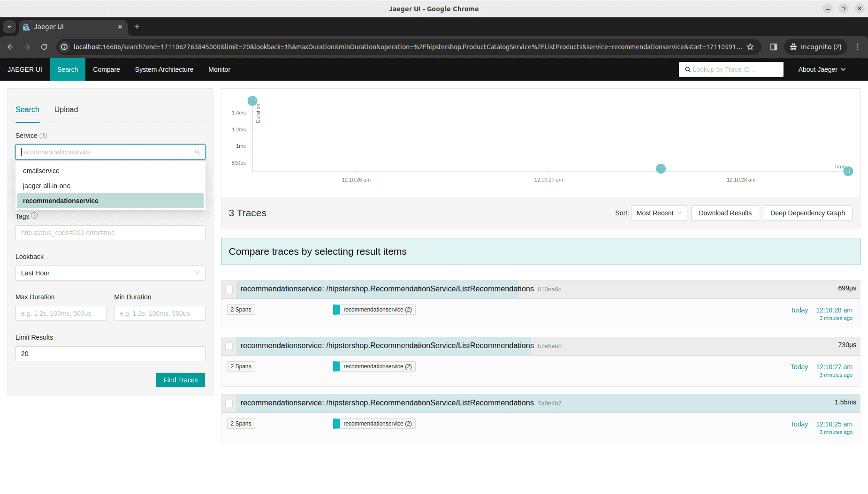Open a new browser tab with plus icon
Image resolution: width=868 pixels, height=494 pixels.
tap(137, 27)
